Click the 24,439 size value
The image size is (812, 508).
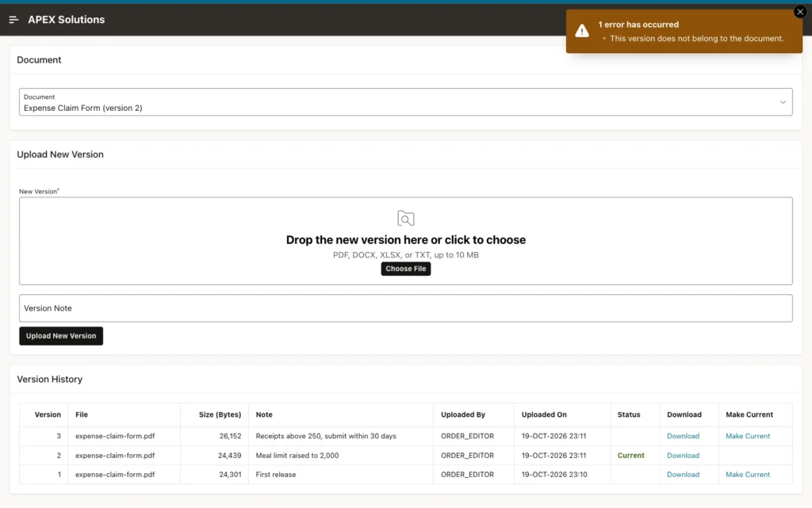229,455
